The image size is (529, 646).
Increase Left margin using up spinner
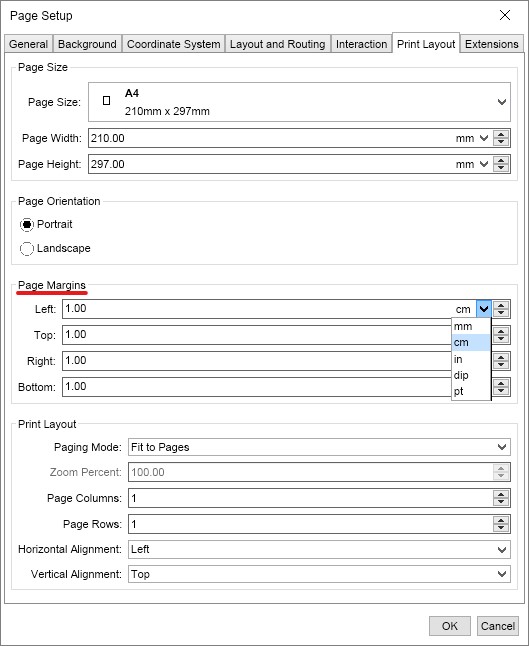point(501,305)
